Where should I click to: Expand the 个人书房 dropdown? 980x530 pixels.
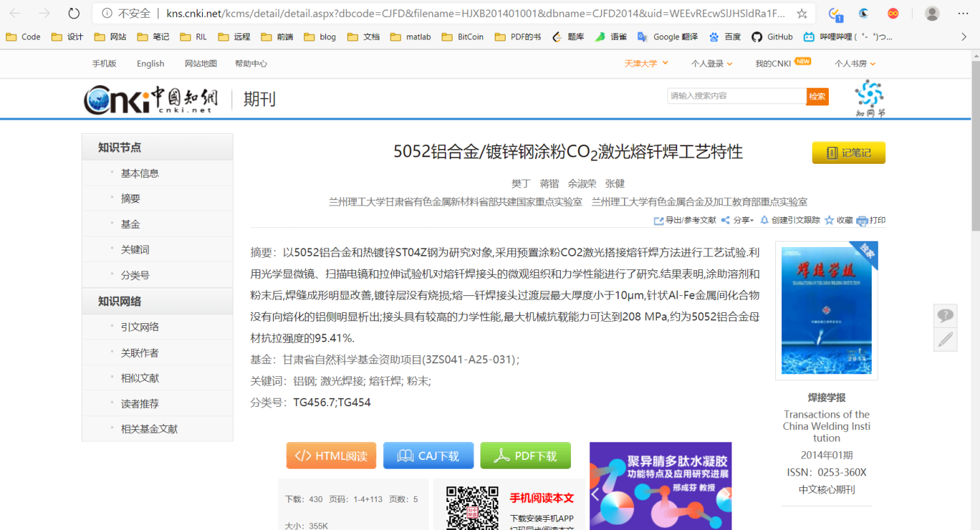pyautogui.click(x=855, y=63)
